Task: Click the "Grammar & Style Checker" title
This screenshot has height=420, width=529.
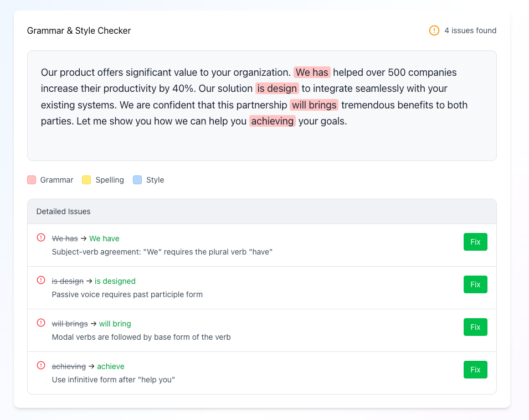Action: [78, 30]
